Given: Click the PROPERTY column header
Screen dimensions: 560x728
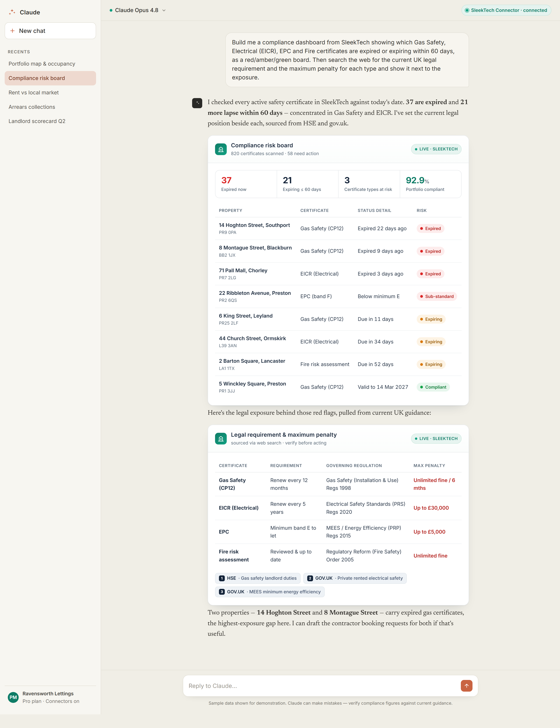Looking at the screenshot, I should pos(231,211).
